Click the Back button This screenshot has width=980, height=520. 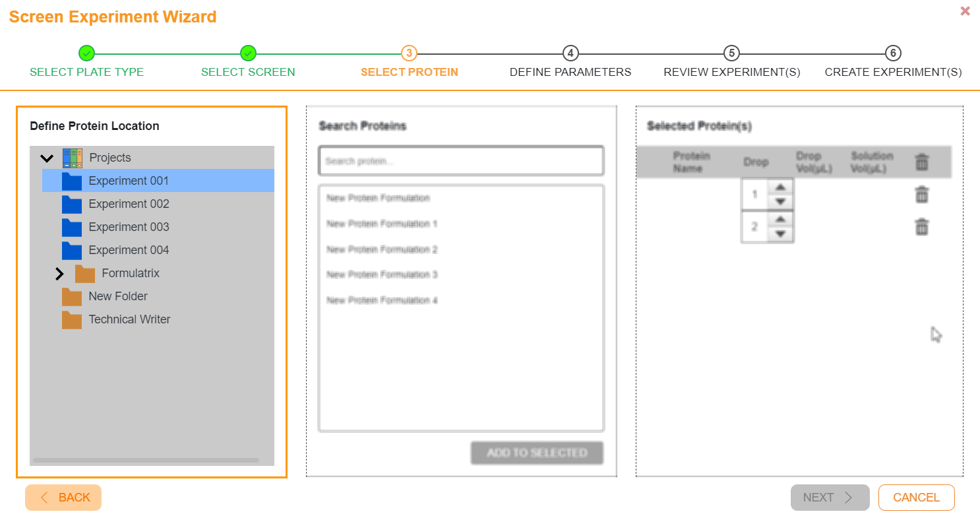click(x=63, y=498)
